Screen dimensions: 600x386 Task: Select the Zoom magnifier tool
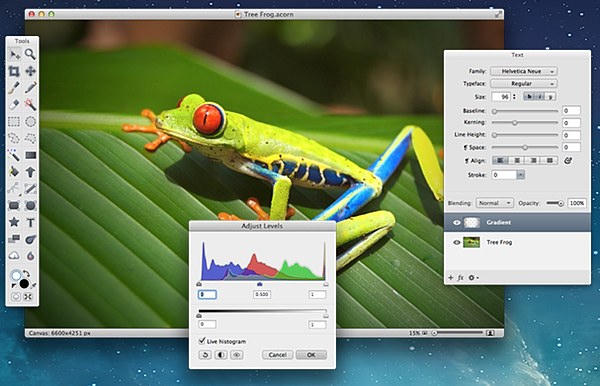coord(30,55)
